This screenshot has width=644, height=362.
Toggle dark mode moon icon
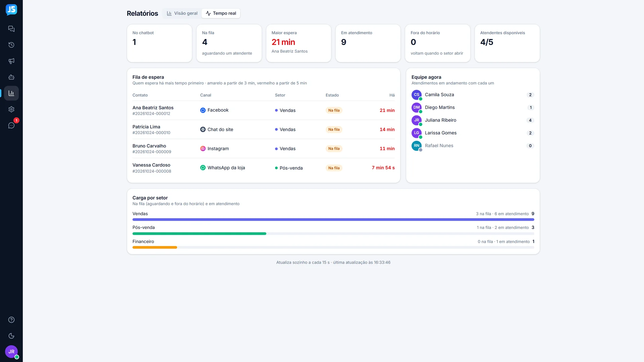pyautogui.click(x=11, y=336)
